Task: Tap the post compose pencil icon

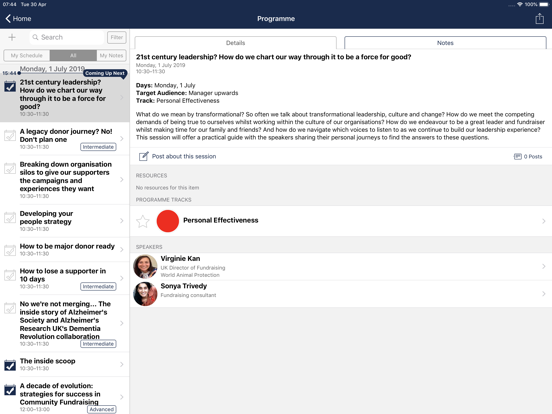Action: pyautogui.click(x=143, y=156)
